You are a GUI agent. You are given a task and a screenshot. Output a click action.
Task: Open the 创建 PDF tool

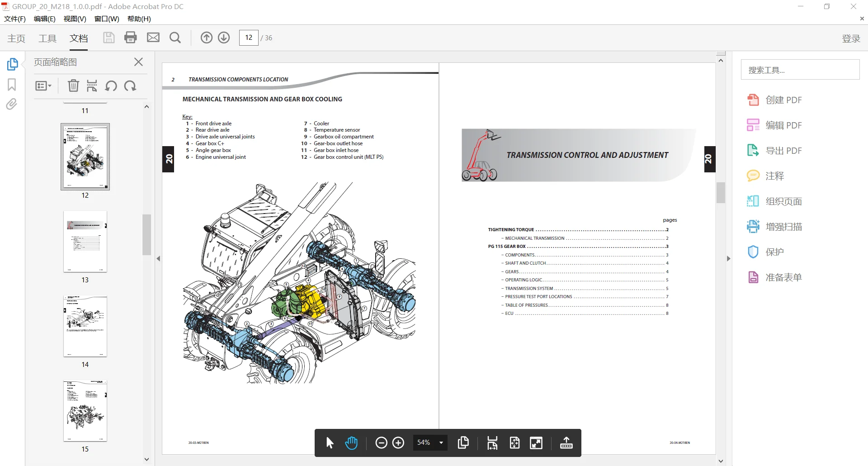click(x=775, y=100)
